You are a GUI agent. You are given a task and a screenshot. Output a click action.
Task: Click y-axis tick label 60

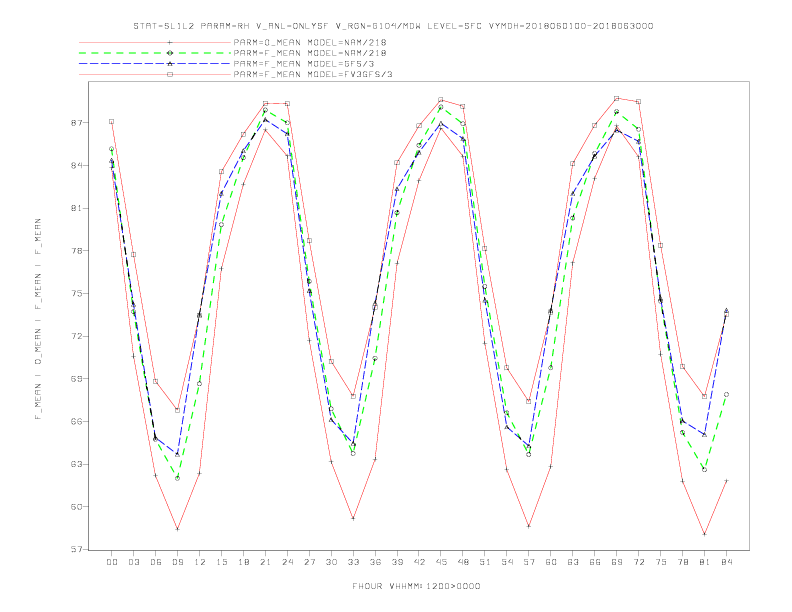click(x=79, y=506)
